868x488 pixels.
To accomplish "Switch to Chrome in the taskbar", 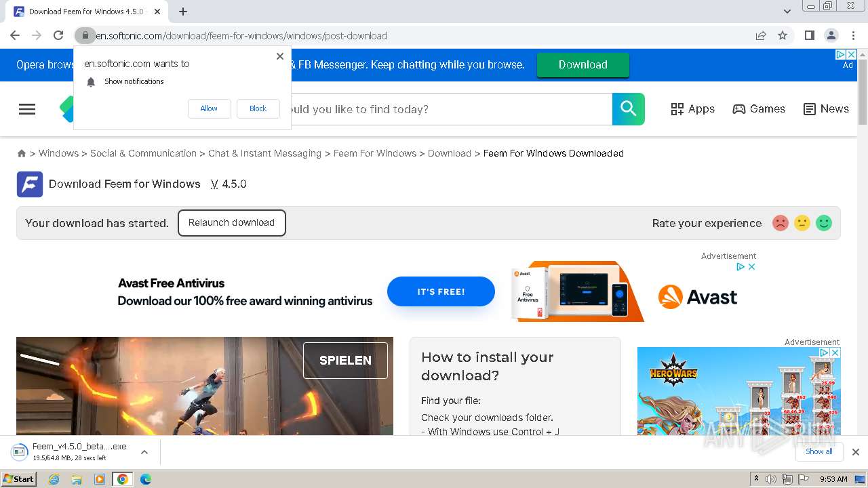I will [x=123, y=479].
